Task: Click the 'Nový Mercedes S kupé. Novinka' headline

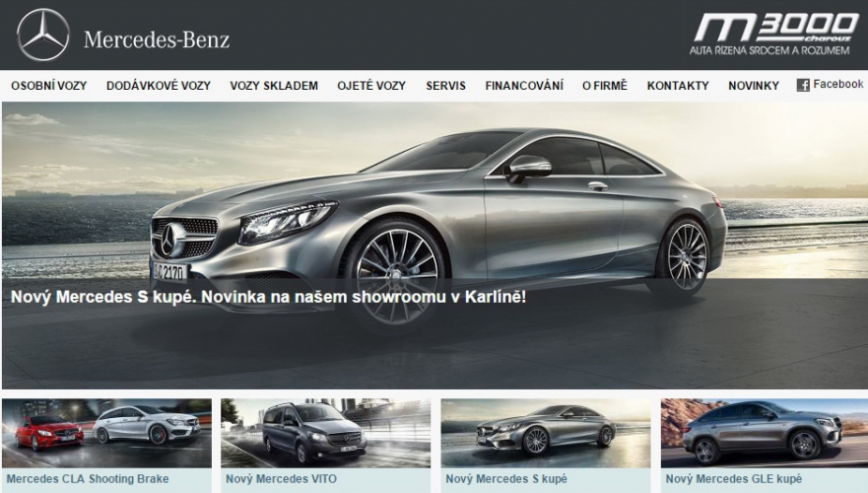Action: [x=269, y=297]
